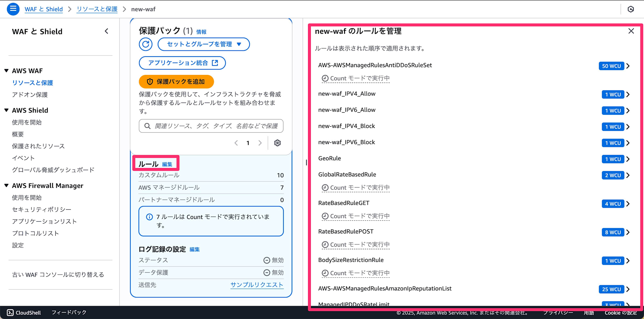
Task: Click the リソースと保護 breadcrumb link
Action: 97,9
